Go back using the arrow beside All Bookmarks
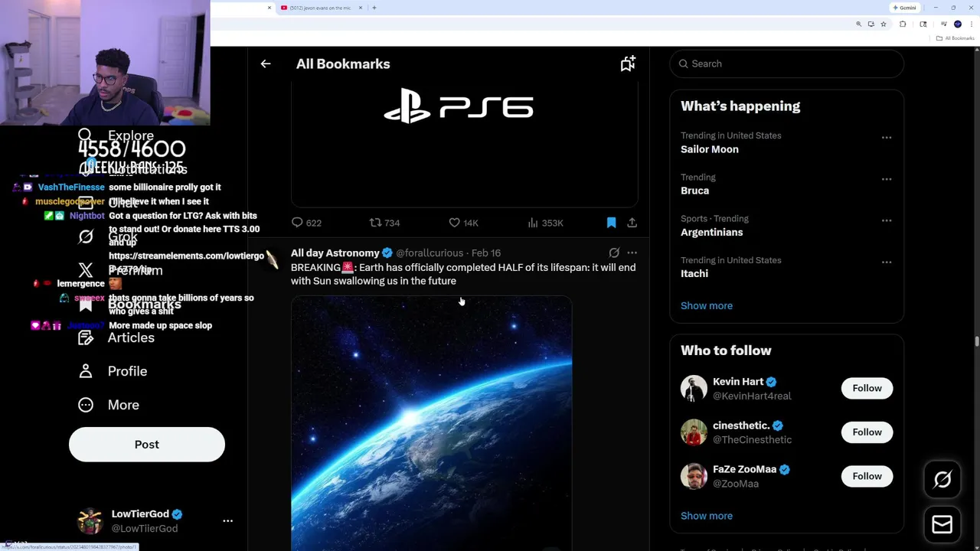 tap(266, 64)
